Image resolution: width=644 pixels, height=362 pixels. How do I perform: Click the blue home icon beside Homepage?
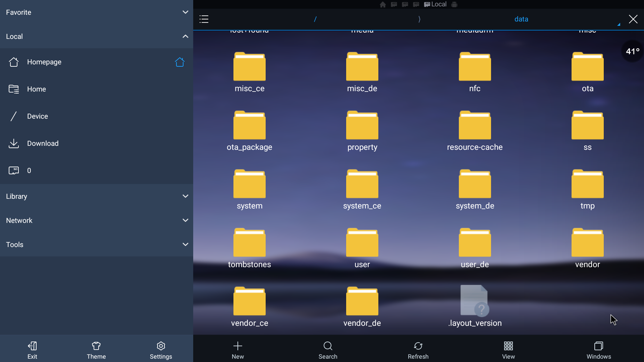(180, 62)
